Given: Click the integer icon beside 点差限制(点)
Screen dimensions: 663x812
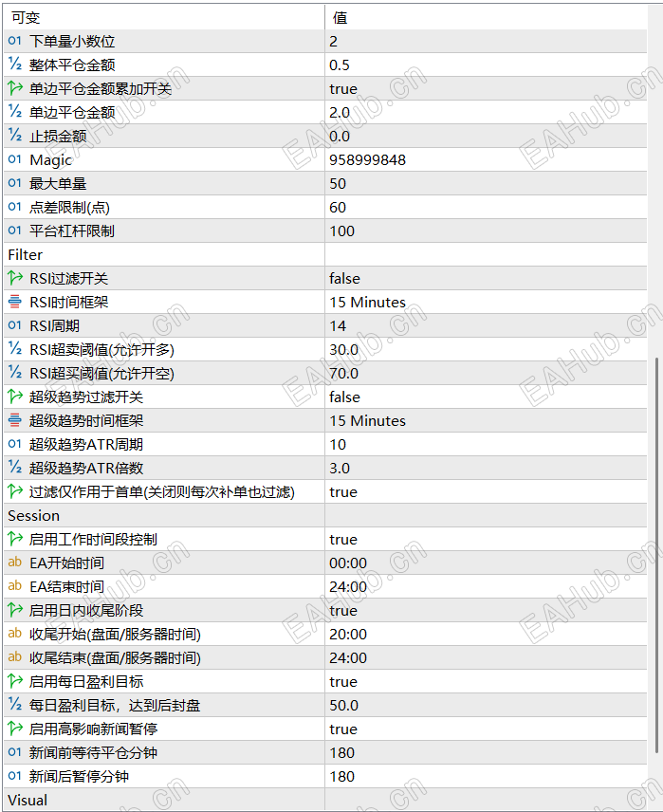Looking at the screenshot, I should pyautogui.click(x=14, y=207).
